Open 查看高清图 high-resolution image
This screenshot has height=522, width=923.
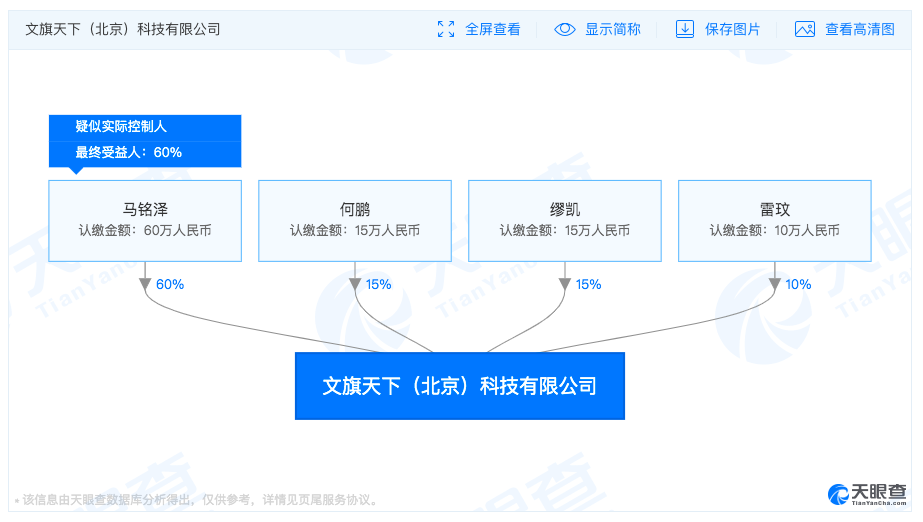coord(860,29)
